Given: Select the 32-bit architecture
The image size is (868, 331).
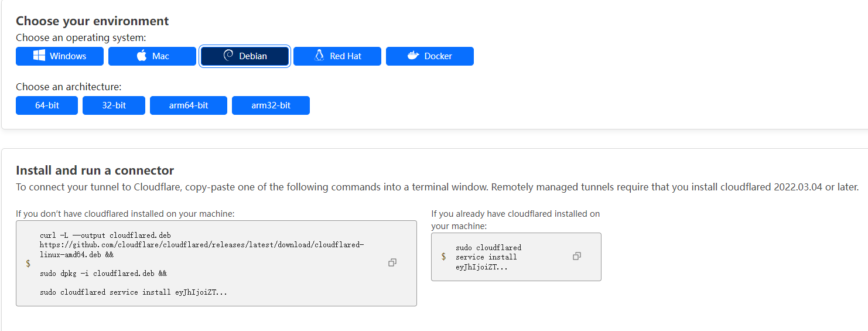Looking at the screenshot, I should tap(114, 105).
